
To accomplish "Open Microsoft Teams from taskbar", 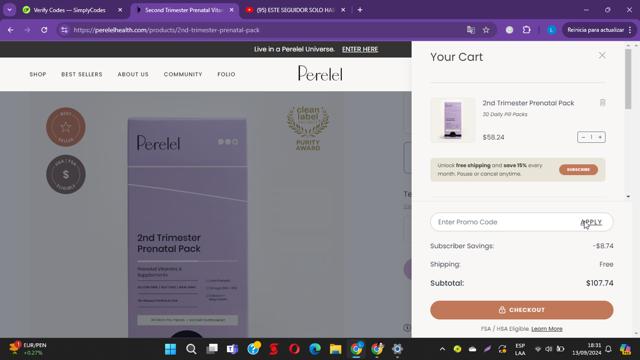I will 232,349.
